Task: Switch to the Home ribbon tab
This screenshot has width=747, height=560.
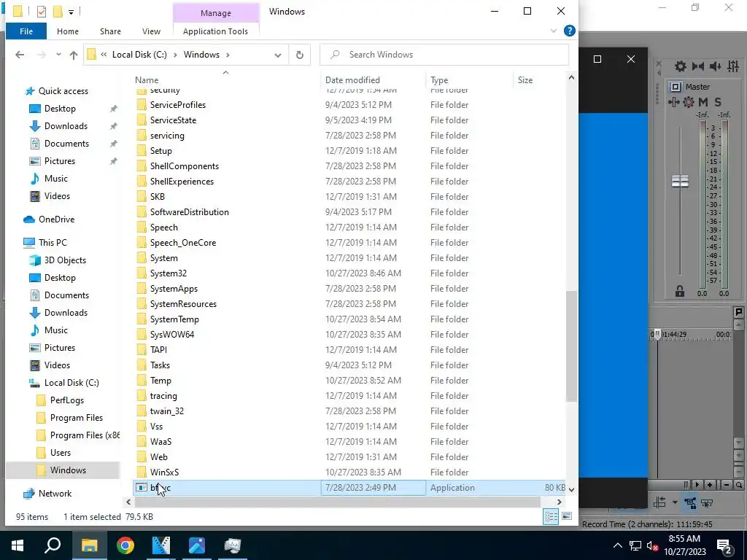Action: (68, 31)
